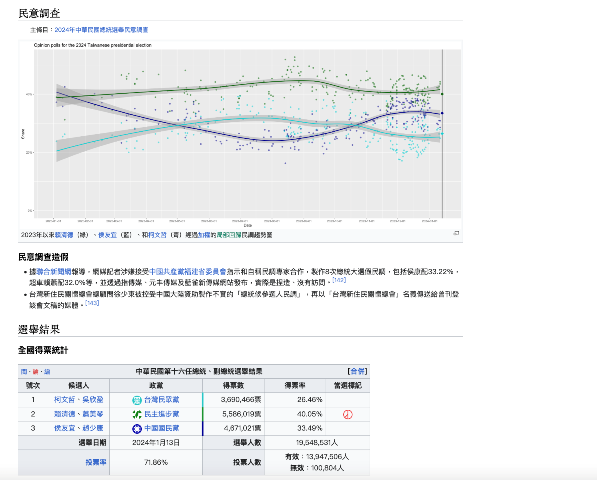Click the enlarge icon in chart caption
Screen dimensions: 597x480
[x=456, y=233]
